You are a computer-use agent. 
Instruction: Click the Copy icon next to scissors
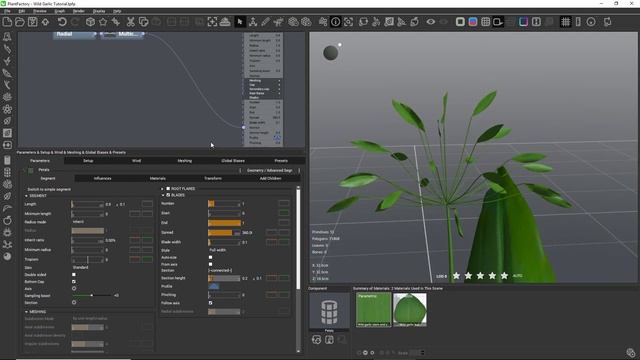tap(143, 22)
